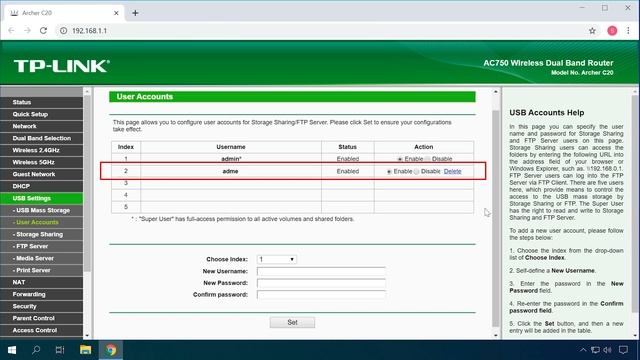Screen dimensions: 640x360
Task: Bookmark this page with the star icon
Action: coord(592,31)
